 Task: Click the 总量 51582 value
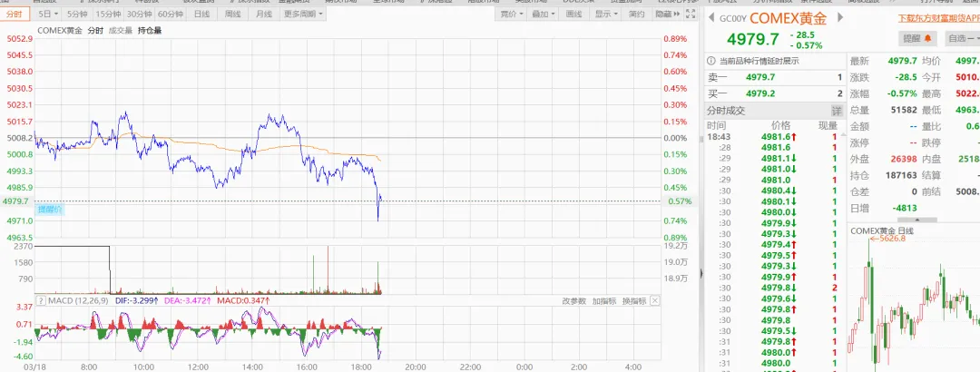click(x=905, y=110)
